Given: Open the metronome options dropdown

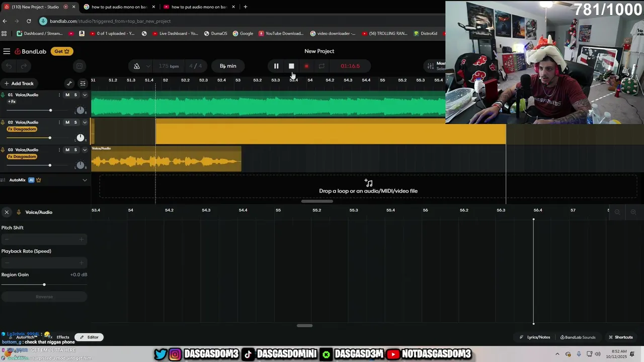Looking at the screenshot, I should point(148,66).
